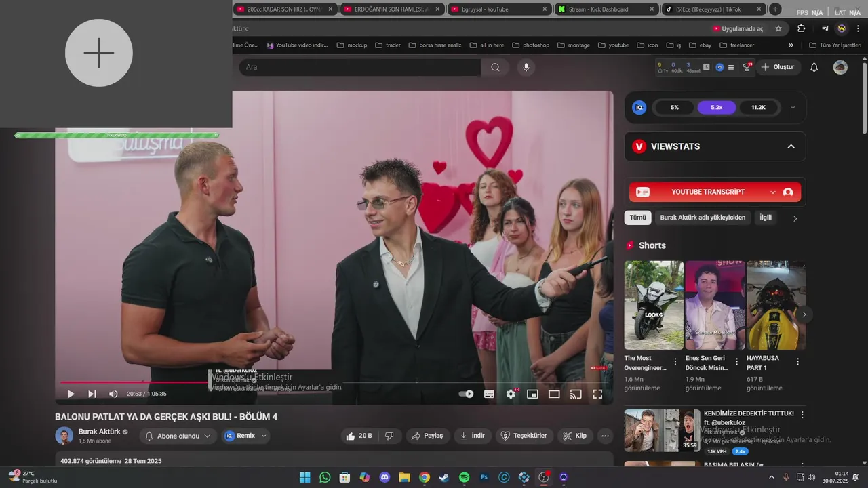Select the 11.2K stat pill
868x488 pixels.
point(758,107)
